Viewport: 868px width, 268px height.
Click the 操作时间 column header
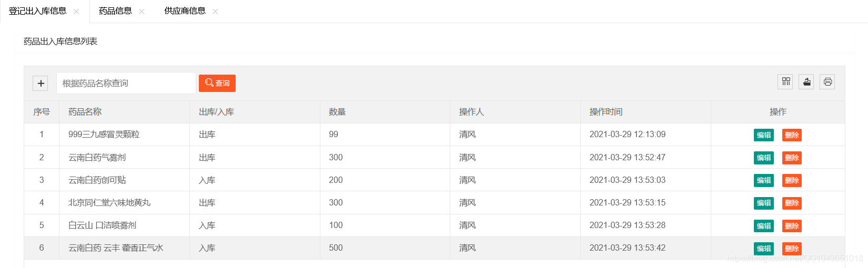[605, 112]
